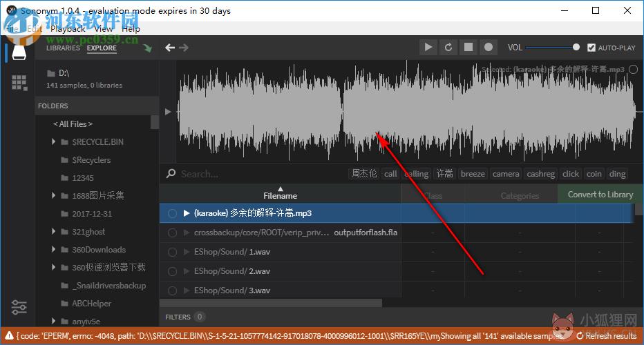
Task: Open the grid view sidebar icon
Action: pos(19,83)
